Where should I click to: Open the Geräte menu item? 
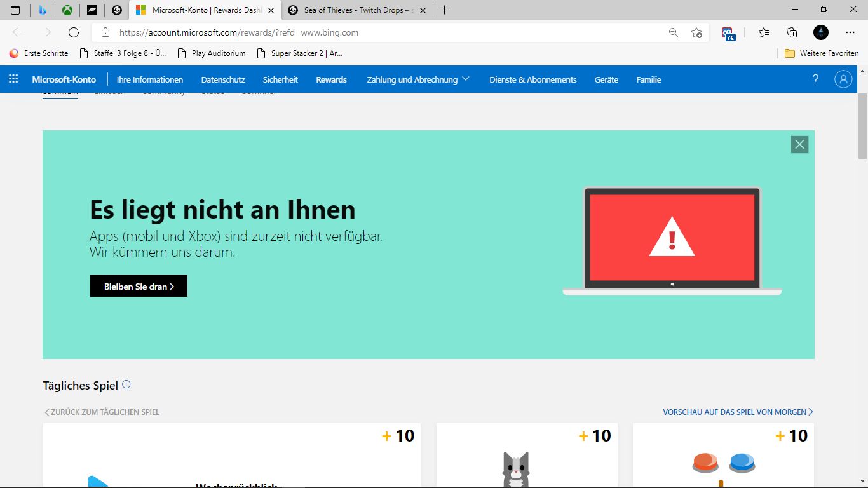point(606,79)
